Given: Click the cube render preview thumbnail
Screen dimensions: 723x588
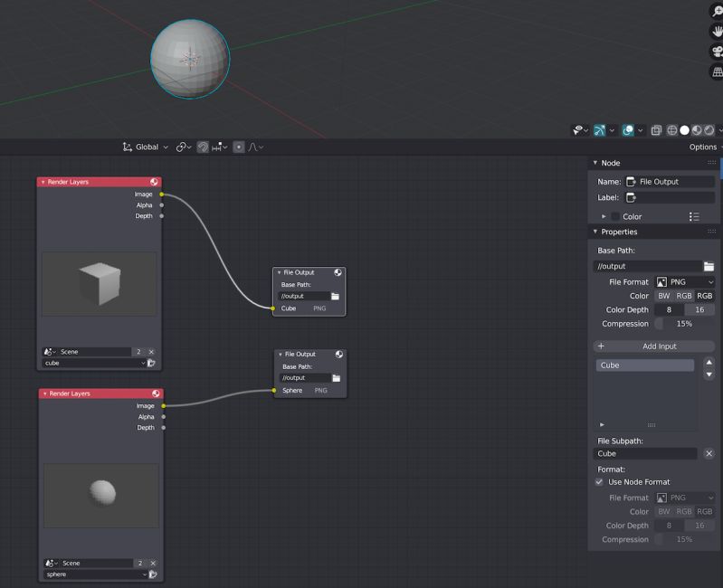Looking at the screenshot, I should 100,284.
